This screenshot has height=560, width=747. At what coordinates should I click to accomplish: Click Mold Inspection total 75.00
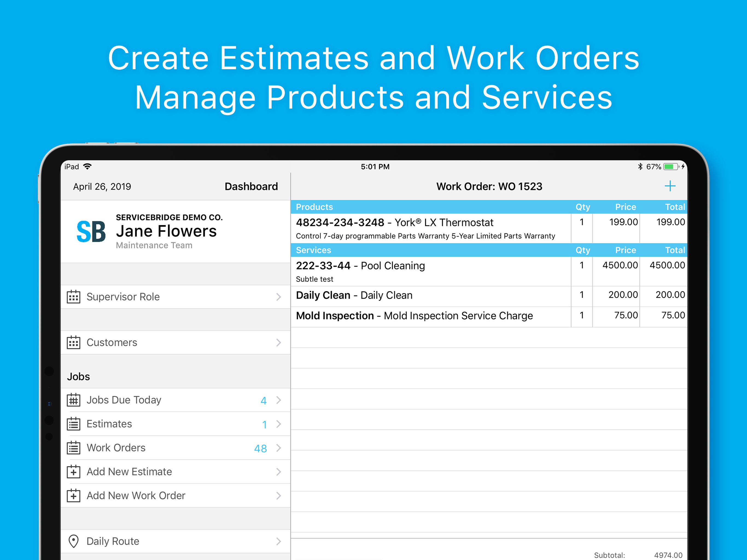pyautogui.click(x=673, y=316)
